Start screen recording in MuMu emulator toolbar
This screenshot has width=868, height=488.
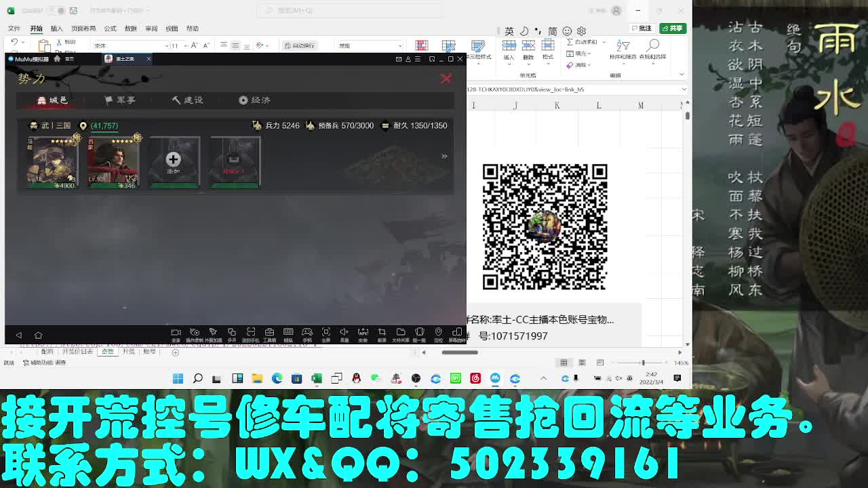point(176,333)
